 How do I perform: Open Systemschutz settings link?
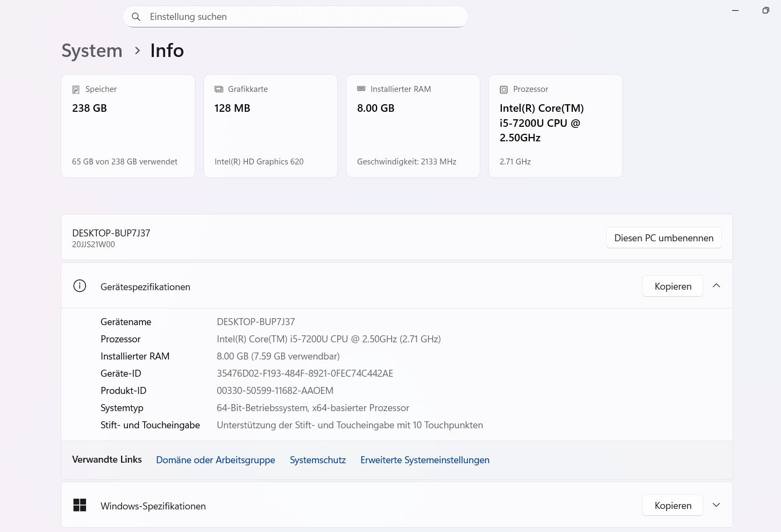click(x=317, y=460)
